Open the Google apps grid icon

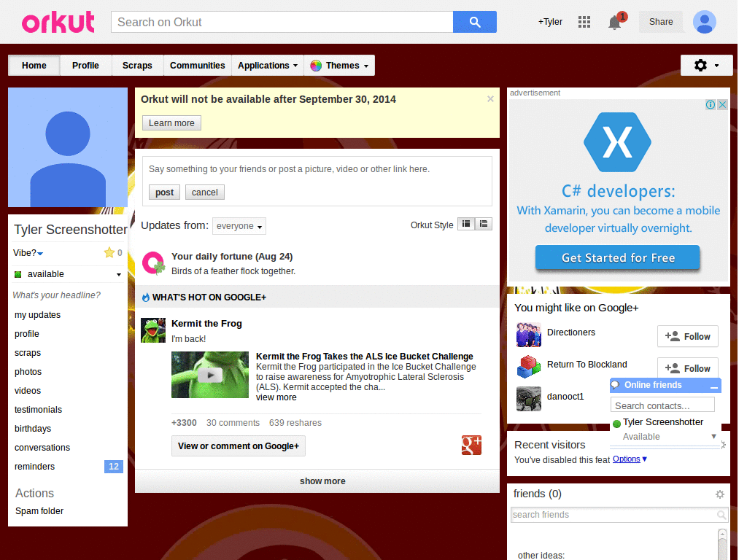click(584, 22)
